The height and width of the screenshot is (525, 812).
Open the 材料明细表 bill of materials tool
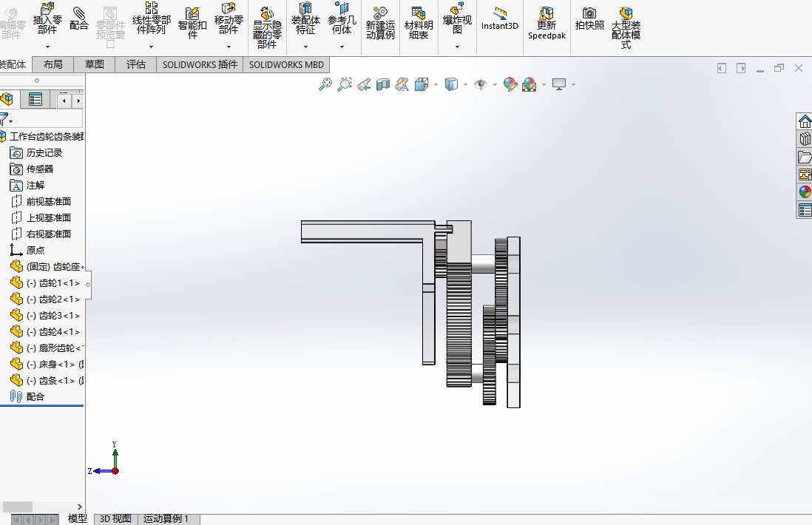[x=419, y=24]
